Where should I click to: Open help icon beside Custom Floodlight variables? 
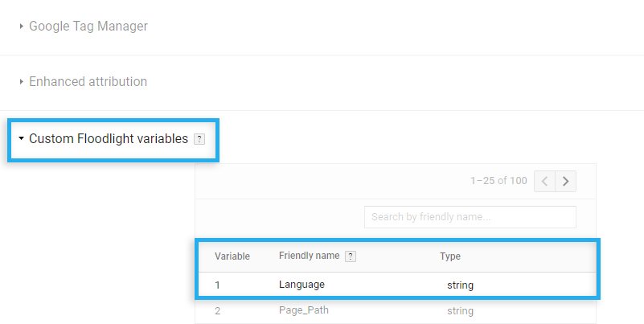pyautogui.click(x=199, y=139)
